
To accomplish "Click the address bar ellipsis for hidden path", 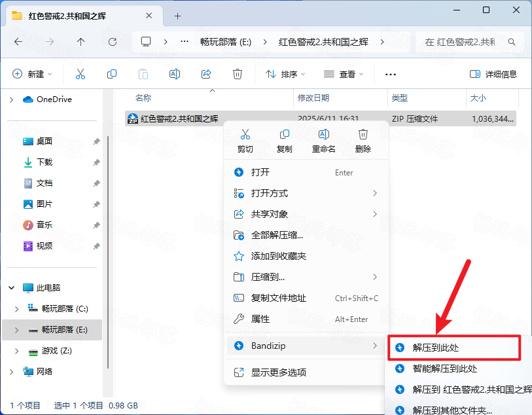I will pos(185,41).
